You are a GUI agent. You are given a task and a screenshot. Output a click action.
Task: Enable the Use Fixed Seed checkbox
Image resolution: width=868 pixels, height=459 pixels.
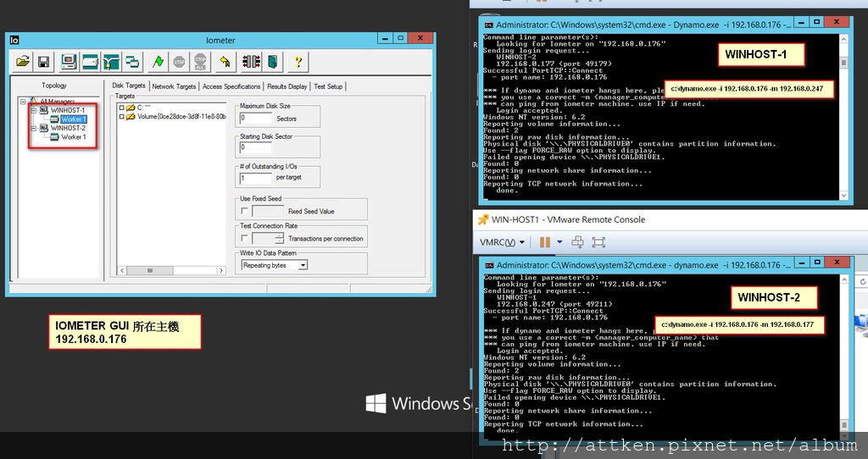[244, 211]
